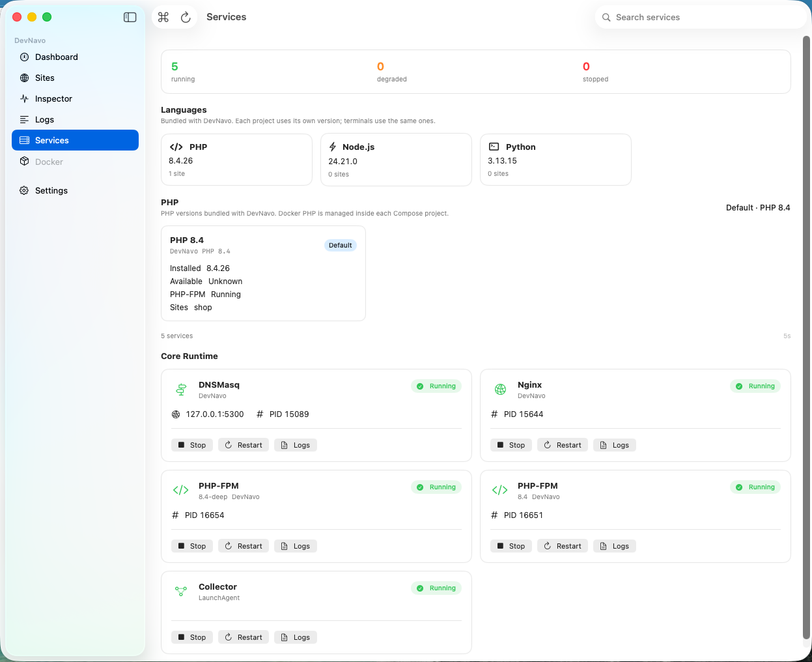Click the Collector Running status badge
The image size is (812, 662).
[x=436, y=588]
